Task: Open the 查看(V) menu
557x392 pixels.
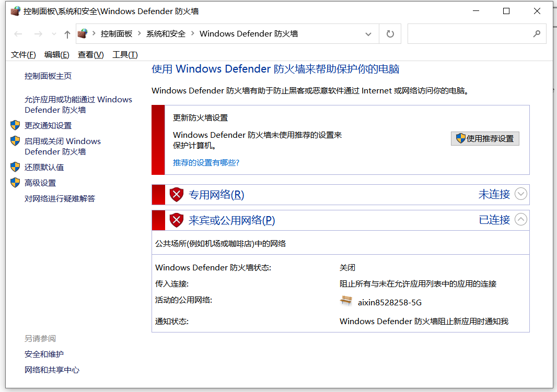Action: (x=91, y=55)
